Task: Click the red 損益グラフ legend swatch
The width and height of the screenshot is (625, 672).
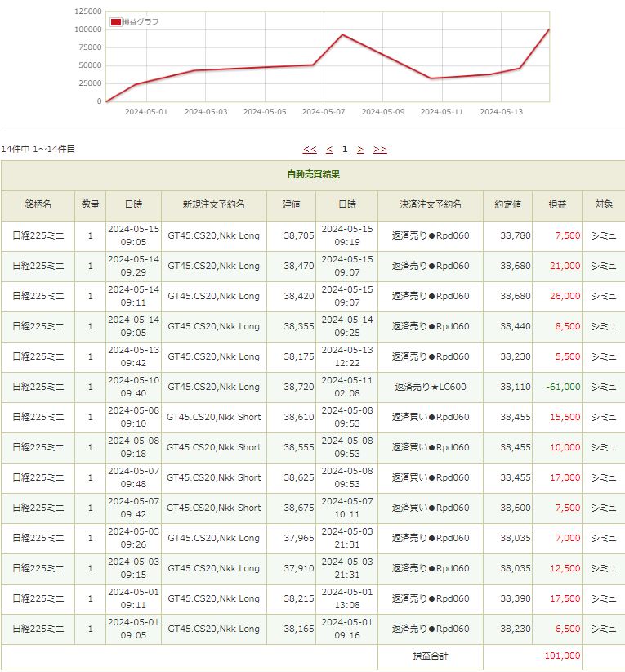Action: pos(116,22)
